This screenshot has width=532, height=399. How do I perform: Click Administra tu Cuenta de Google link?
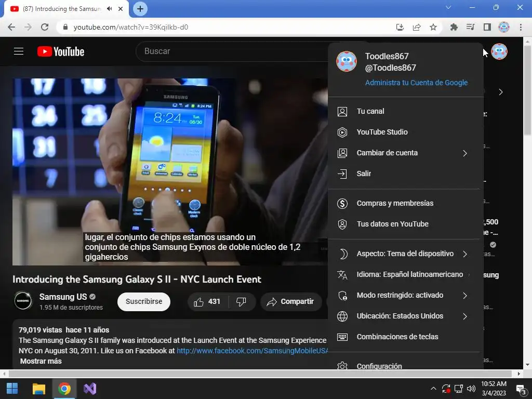416,83
